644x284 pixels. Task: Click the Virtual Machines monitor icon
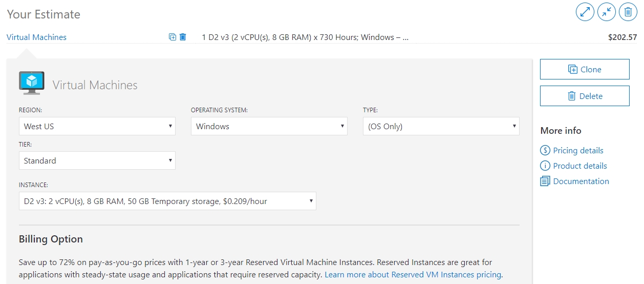pos(31,83)
